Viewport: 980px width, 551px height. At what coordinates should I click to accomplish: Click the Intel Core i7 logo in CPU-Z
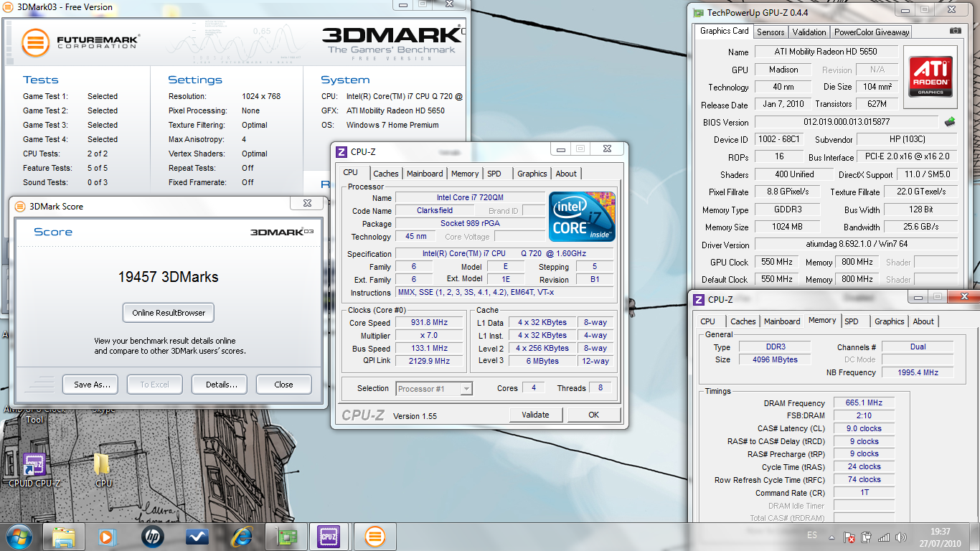582,216
